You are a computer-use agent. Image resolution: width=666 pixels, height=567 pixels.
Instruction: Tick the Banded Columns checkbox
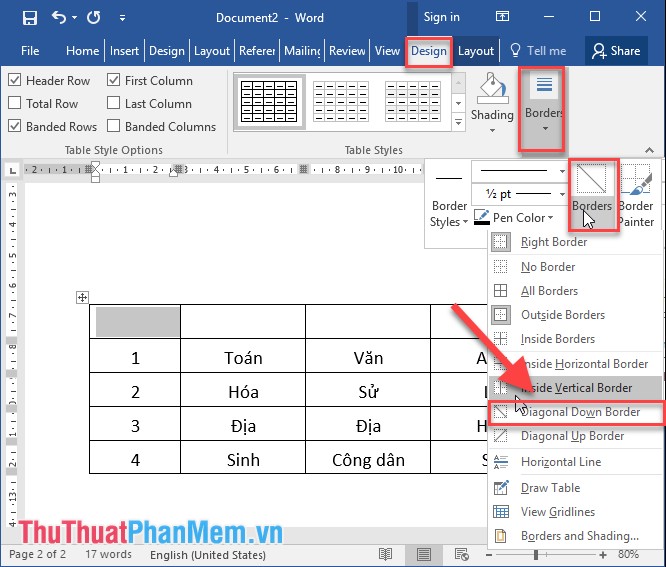click(114, 127)
